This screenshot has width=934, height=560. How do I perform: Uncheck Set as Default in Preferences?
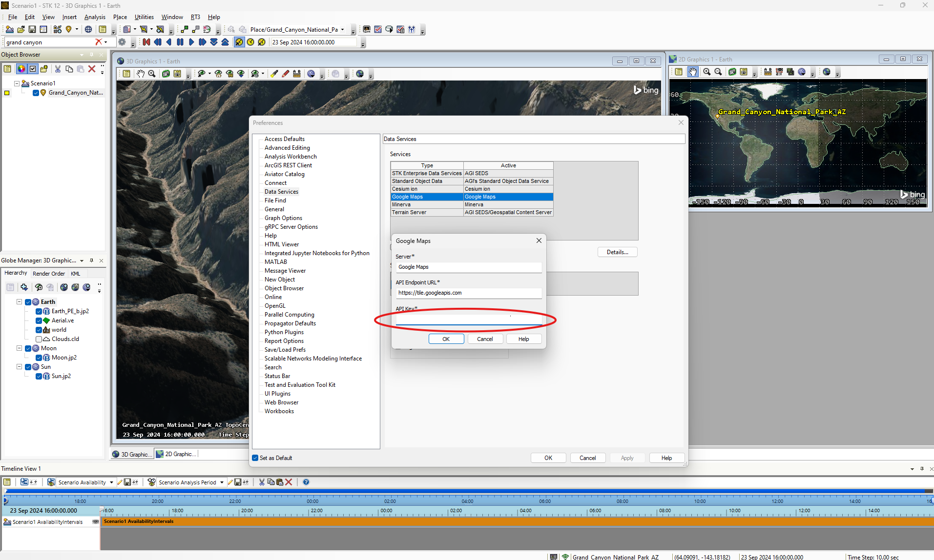tap(255, 458)
